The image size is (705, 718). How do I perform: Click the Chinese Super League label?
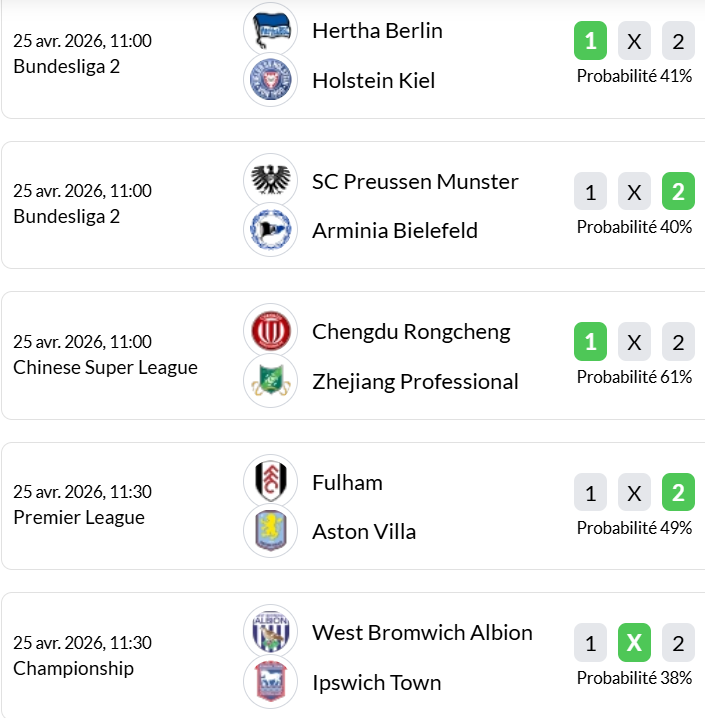point(105,367)
